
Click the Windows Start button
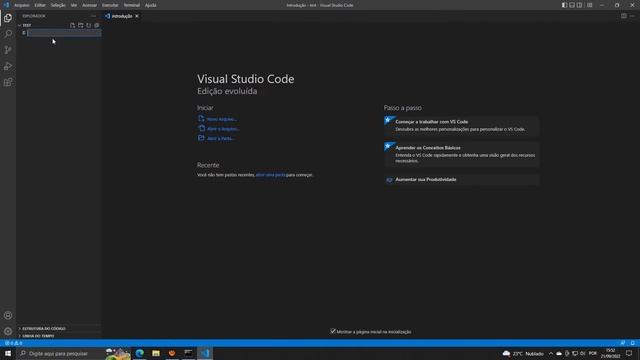click(8, 353)
